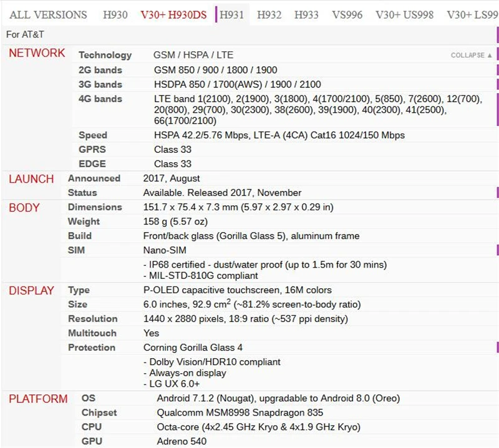Click the IP68 certified note
This screenshot has height=448, width=499.
tap(265, 265)
